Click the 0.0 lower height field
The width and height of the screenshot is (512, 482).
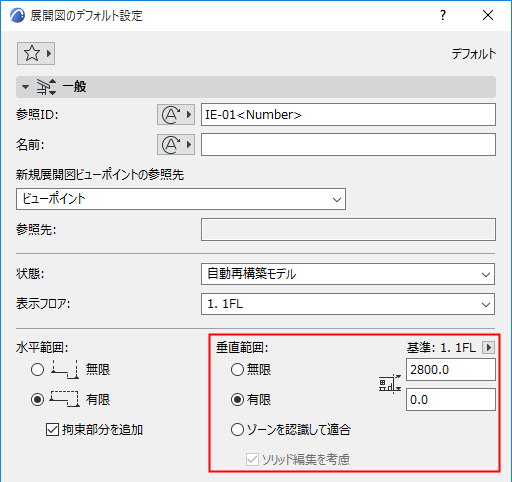click(451, 399)
